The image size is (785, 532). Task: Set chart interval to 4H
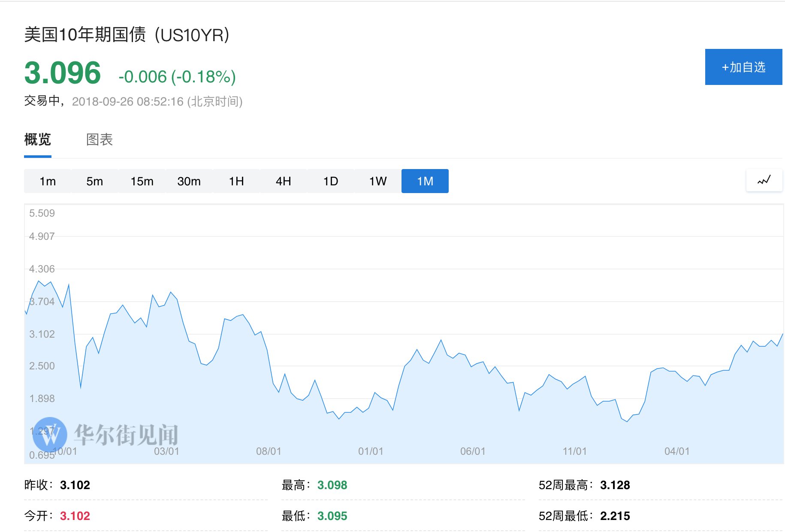(x=284, y=181)
